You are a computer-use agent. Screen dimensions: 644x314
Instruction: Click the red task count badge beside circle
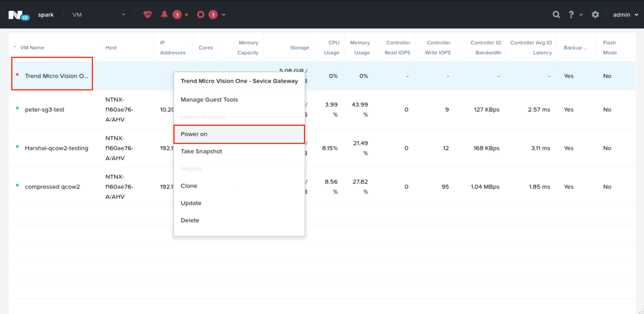[213, 15]
